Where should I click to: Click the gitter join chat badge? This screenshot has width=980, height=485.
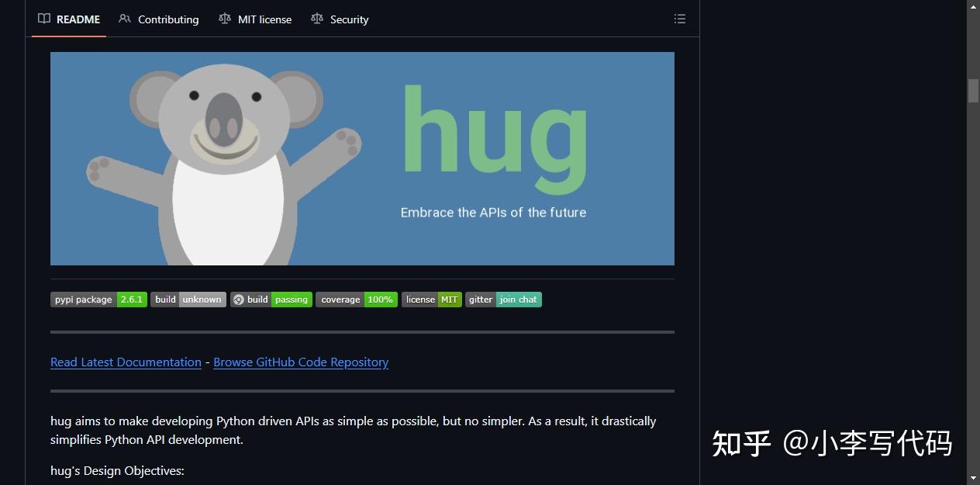pos(503,300)
